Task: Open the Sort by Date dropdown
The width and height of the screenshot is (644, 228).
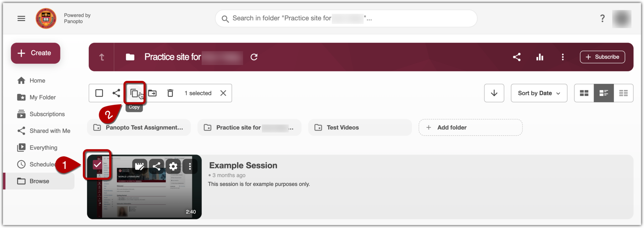Action: click(539, 93)
